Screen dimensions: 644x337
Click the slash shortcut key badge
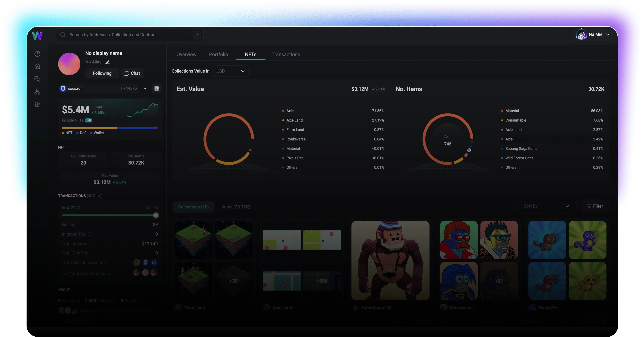pyautogui.click(x=197, y=35)
